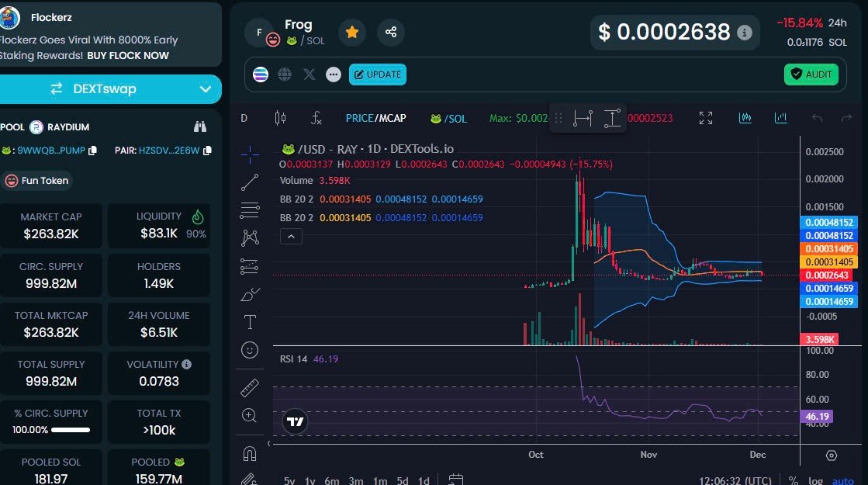The height and width of the screenshot is (485, 868).
Task: Select the crosshair cursor tool
Action: [250, 154]
